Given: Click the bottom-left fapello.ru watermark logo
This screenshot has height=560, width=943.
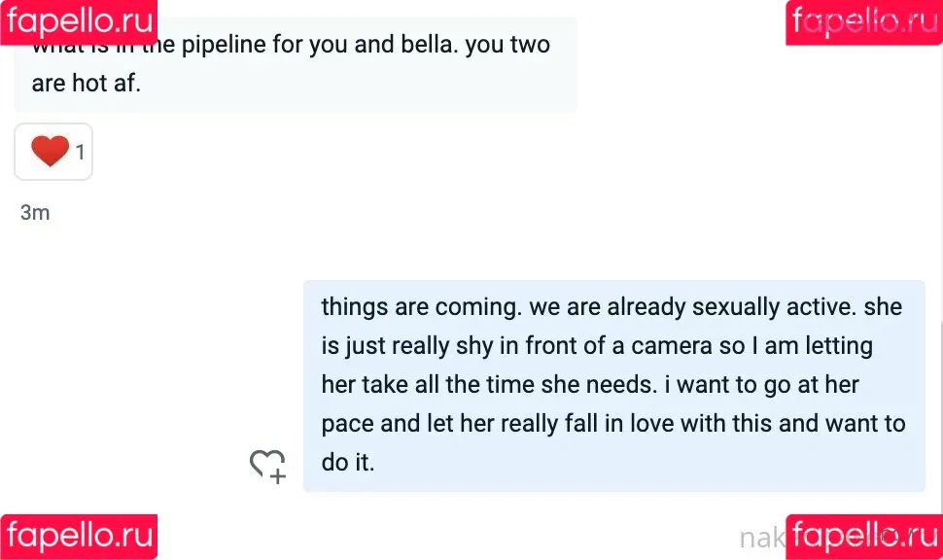Looking at the screenshot, I should [x=79, y=537].
